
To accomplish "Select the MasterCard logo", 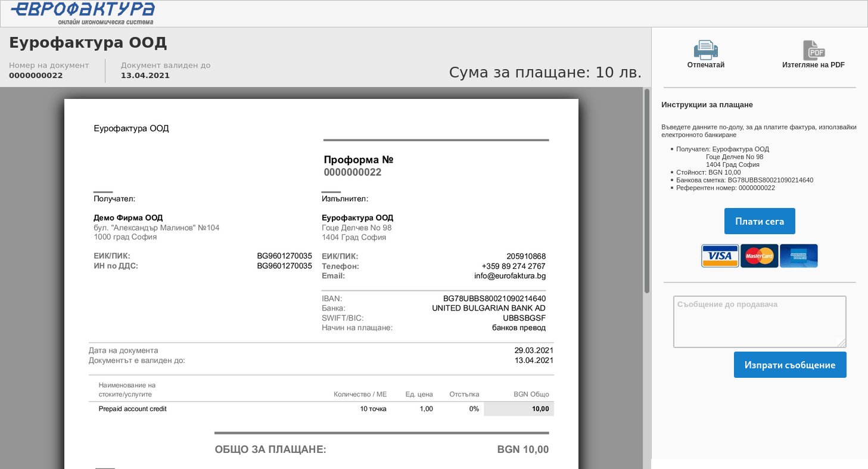I will (x=759, y=256).
